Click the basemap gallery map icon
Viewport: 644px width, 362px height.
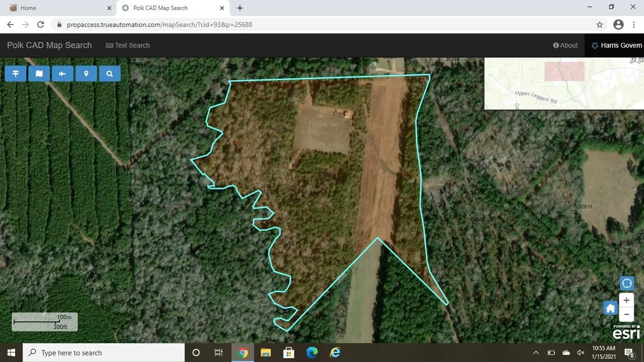[39, 74]
